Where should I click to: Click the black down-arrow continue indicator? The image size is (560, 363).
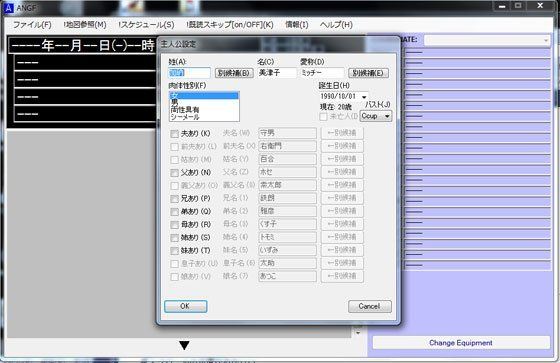[184, 345]
